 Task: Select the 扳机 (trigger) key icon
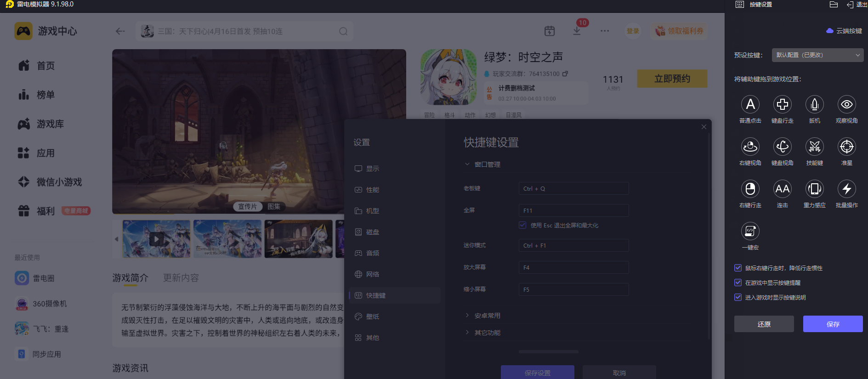[x=815, y=105]
